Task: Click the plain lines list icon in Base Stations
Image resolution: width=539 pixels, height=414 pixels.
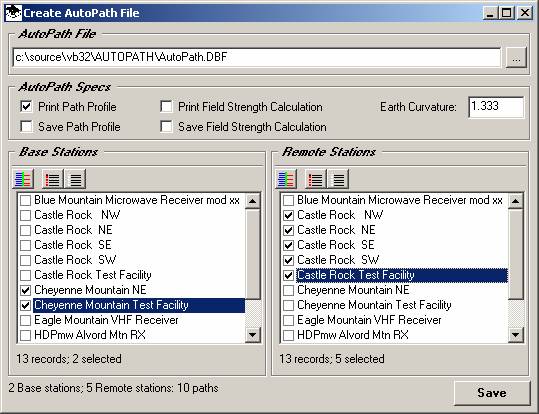Action: (75, 179)
